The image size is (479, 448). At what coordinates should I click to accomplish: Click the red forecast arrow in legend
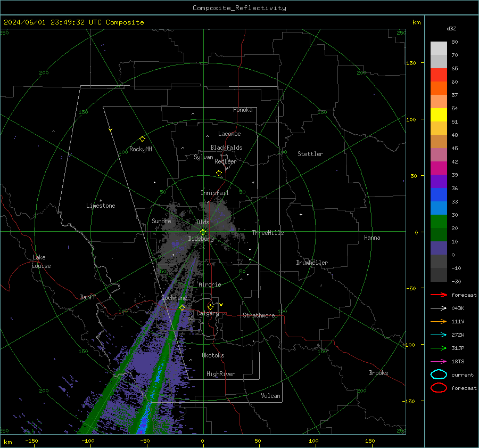(x=439, y=295)
